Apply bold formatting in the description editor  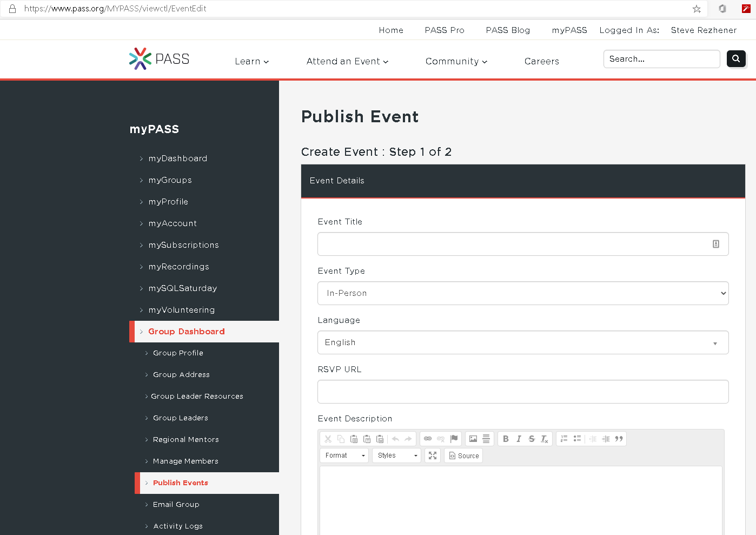(x=506, y=439)
